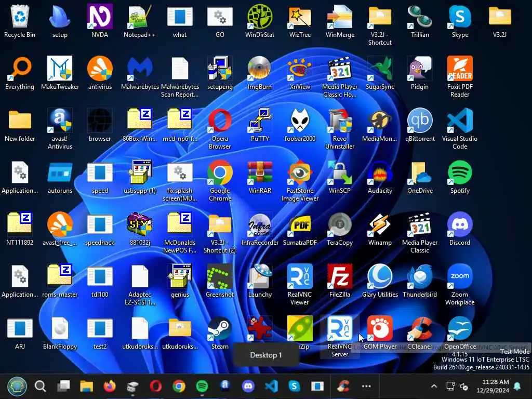Open taskbar overflow three-dots menu
This screenshot has height=399, width=532.
366,386
